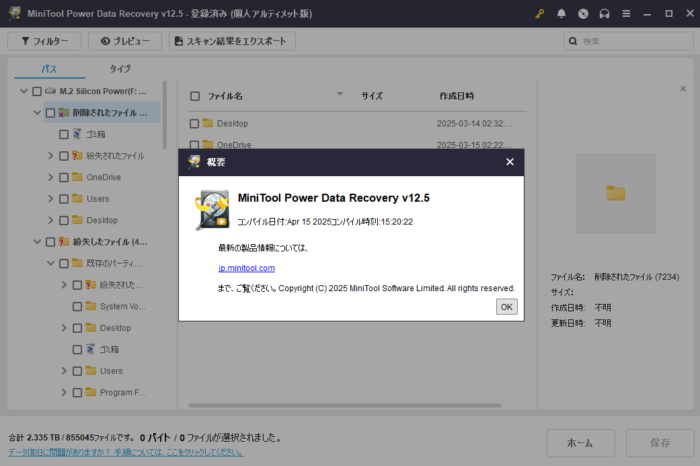
Task: Click the first ゴミ箱 recycle bin icon
Action: pos(77,134)
